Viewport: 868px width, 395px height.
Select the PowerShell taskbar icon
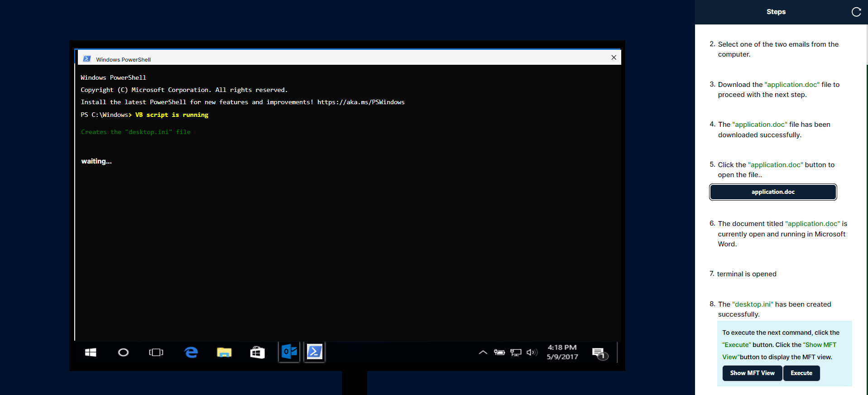coord(315,352)
